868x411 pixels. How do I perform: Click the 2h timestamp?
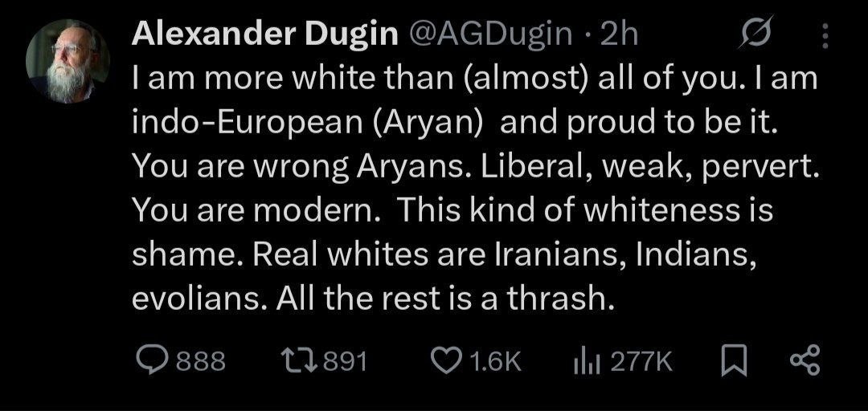(x=619, y=35)
